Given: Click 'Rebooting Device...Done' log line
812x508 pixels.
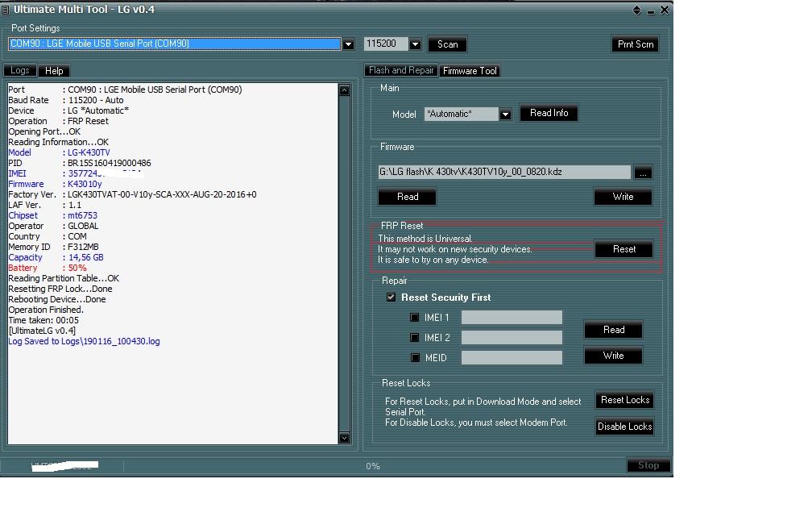Looking at the screenshot, I should coord(57,300).
